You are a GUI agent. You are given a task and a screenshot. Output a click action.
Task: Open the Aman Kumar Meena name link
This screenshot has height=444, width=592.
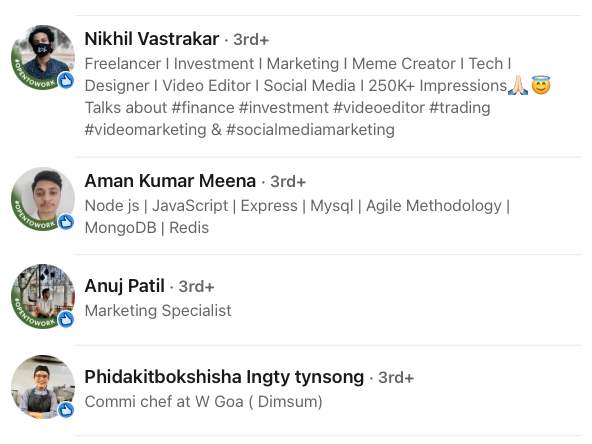[x=170, y=181]
